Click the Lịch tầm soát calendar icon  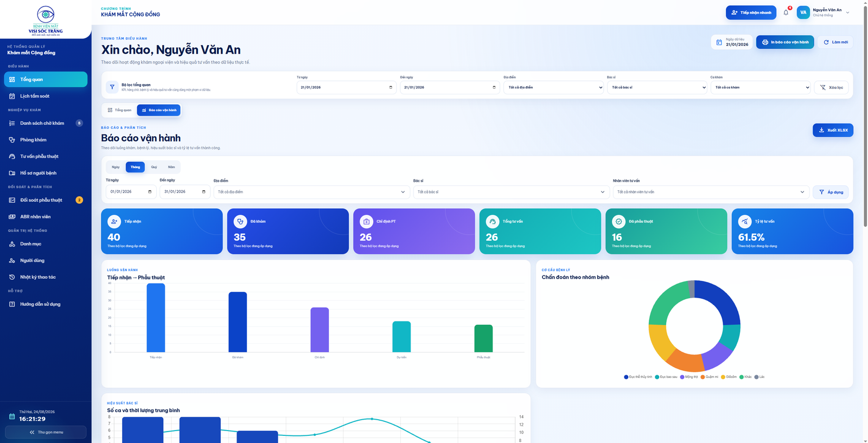12,96
